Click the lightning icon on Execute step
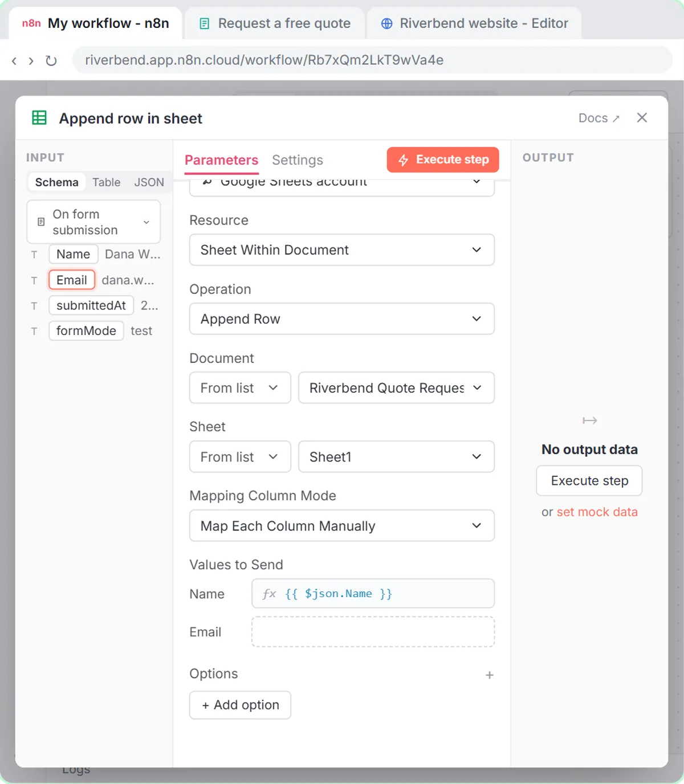Viewport: 684px width, 784px height. [x=403, y=160]
